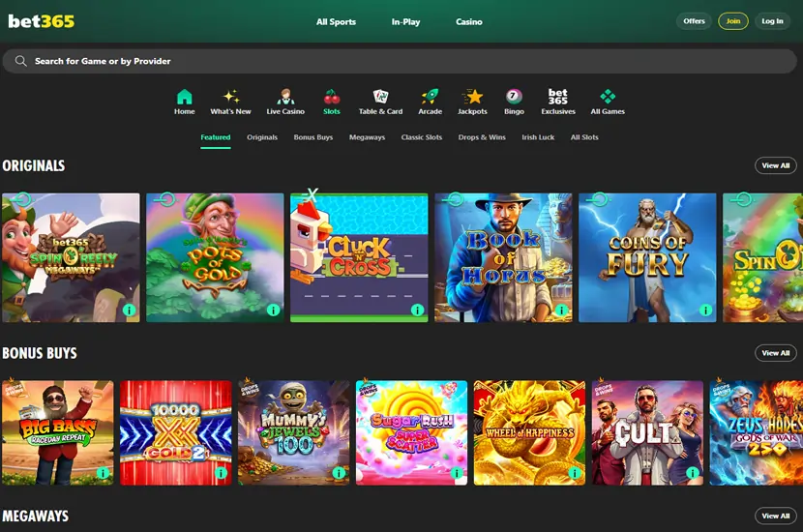Image resolution: width=803 pixels, height=532 pixels.
Task: View all Originals games
Action: [775, 165]
